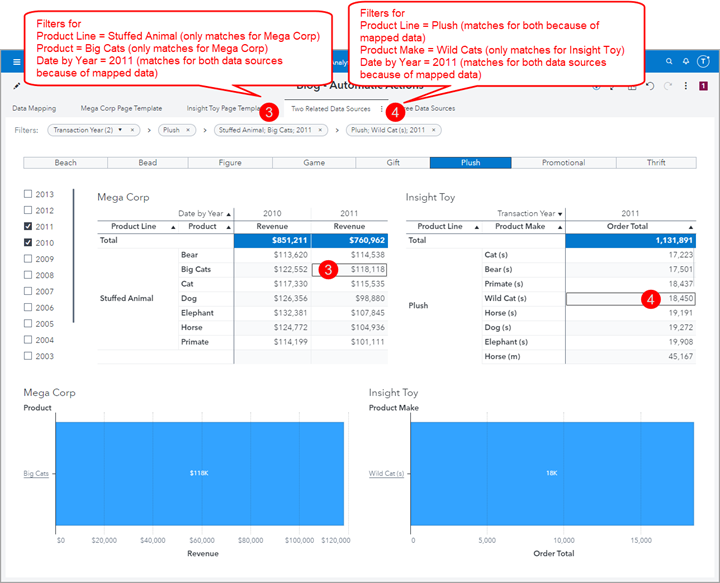The width and height of the screenshot is (720, 583).
Task: Click Date by Year sort arrow
Action: point(228,214)
